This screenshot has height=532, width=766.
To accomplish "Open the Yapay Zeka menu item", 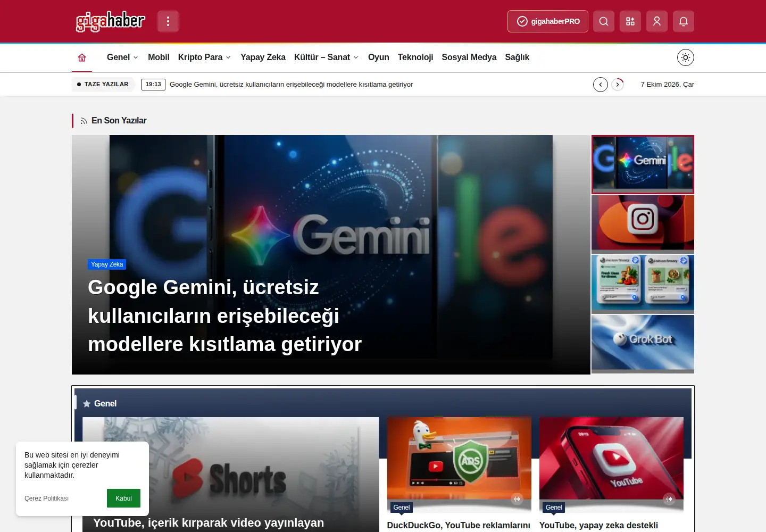I will click(x=263, y=57).
